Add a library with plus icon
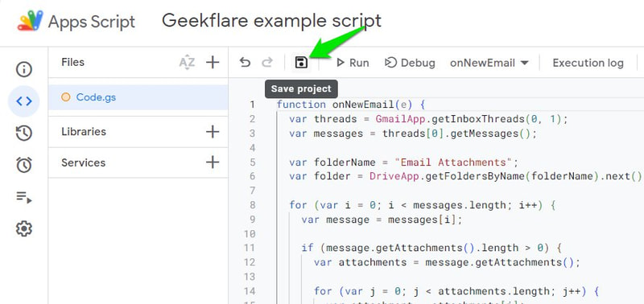644x304 pixels. tap(213, 132)
